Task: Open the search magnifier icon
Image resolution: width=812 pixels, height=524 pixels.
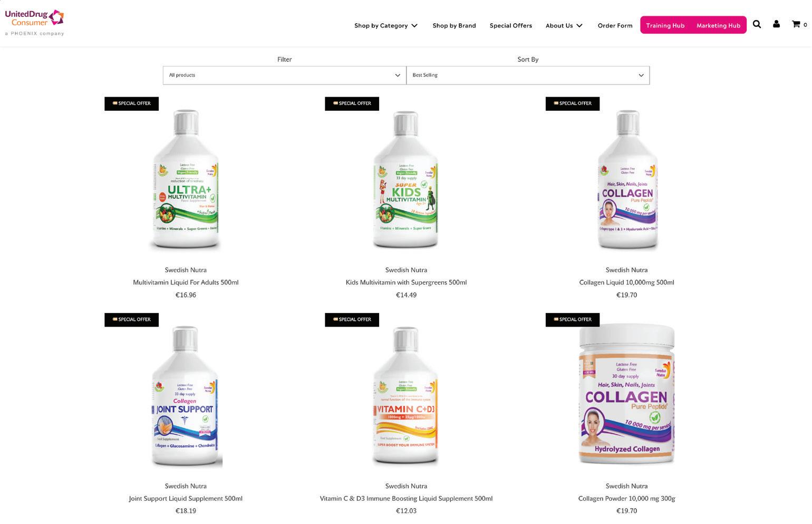Action: coord(757,24)
